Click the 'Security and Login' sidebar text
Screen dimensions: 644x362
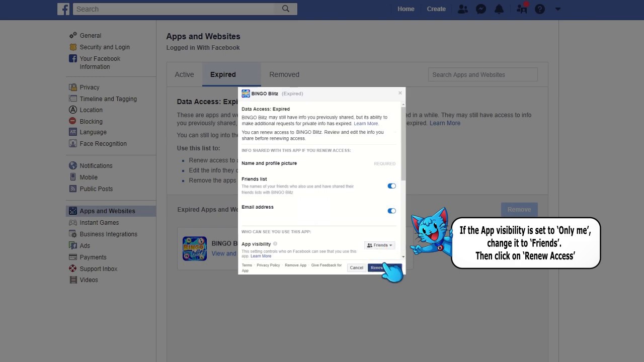(x=105, y=47)
